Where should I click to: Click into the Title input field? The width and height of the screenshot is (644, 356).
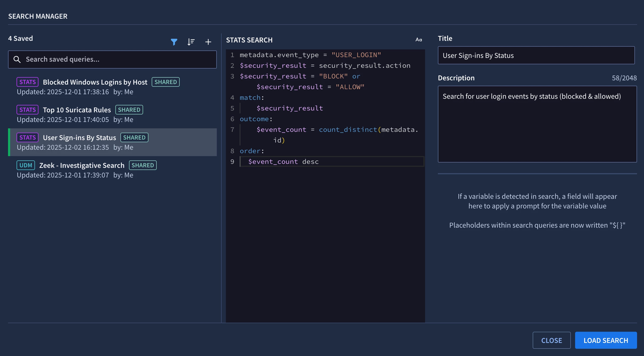536,56
